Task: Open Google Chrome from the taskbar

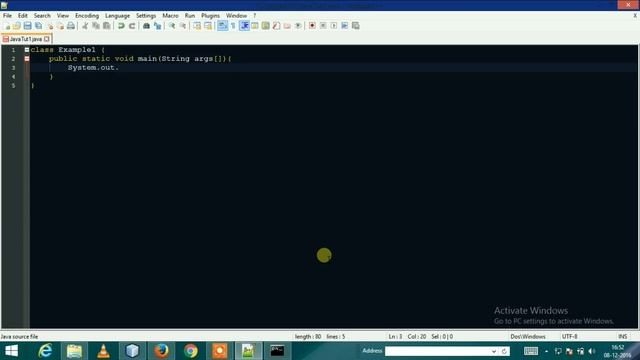Action: (x=191, y=351)
